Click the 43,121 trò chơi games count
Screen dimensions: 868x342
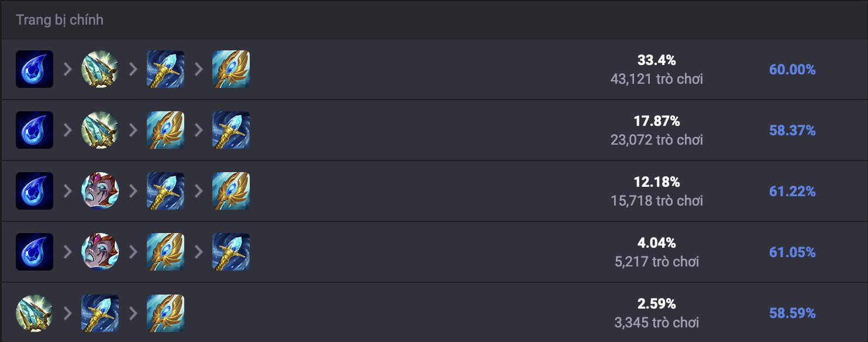pos(656,78)
